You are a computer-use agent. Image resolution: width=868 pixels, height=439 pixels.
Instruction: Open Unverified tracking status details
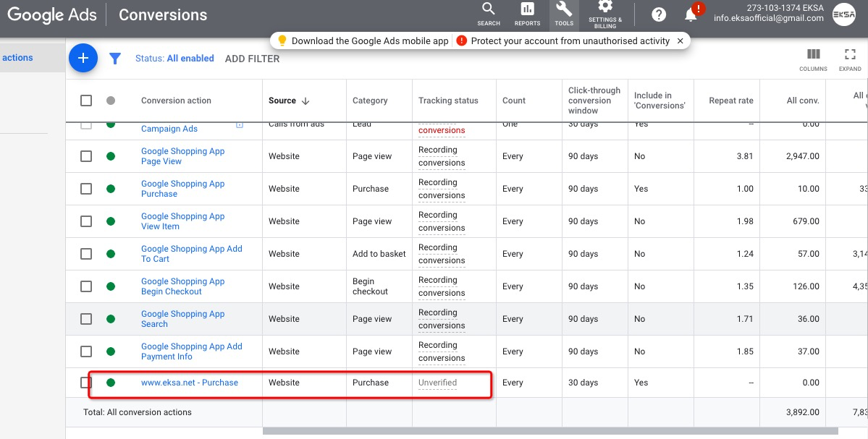tap(437, 383)
